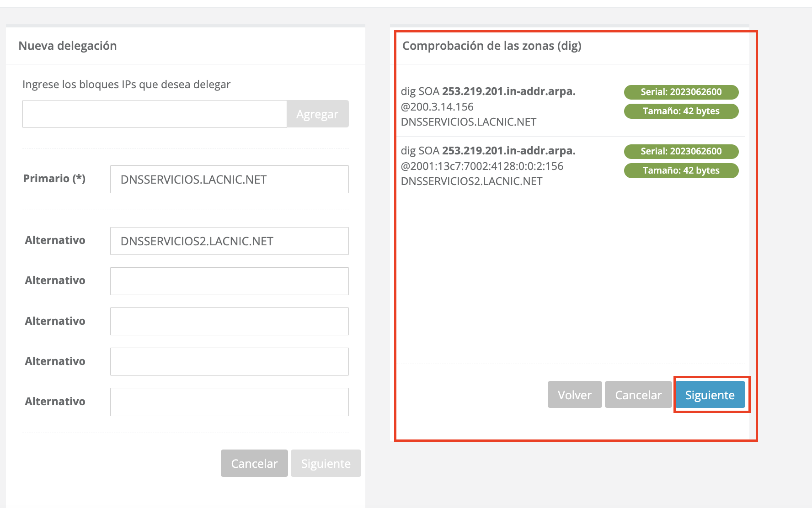This screenshot has width=812, height=508.
Task: Click Cancelar in the zone check panel
Action: (x=638, y=395)
